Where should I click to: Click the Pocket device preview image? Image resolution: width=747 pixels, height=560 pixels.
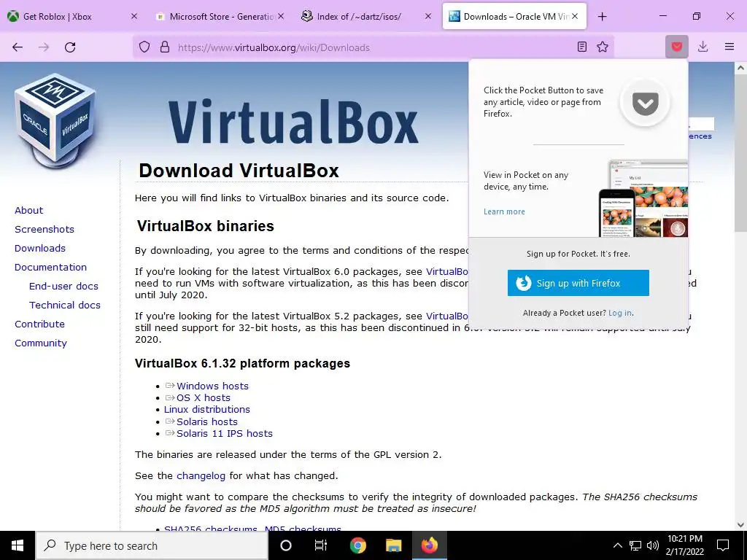[x=643, y=198]
